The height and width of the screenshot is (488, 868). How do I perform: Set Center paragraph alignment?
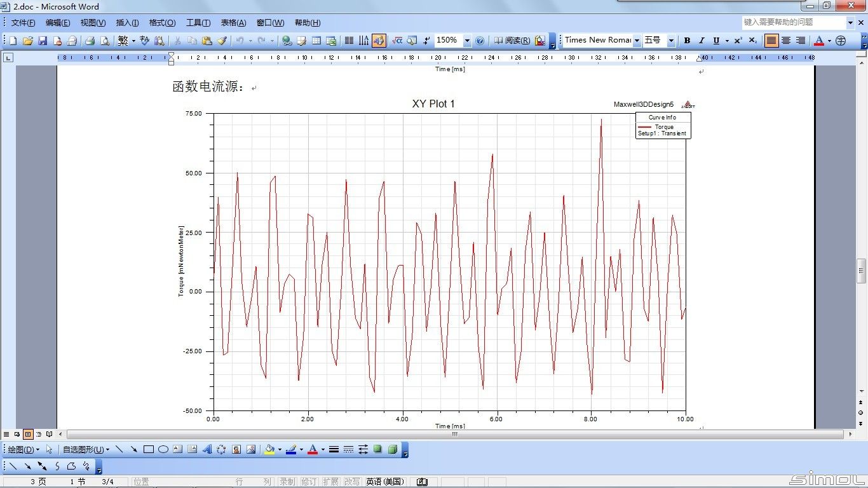click(x=786, y=41)
